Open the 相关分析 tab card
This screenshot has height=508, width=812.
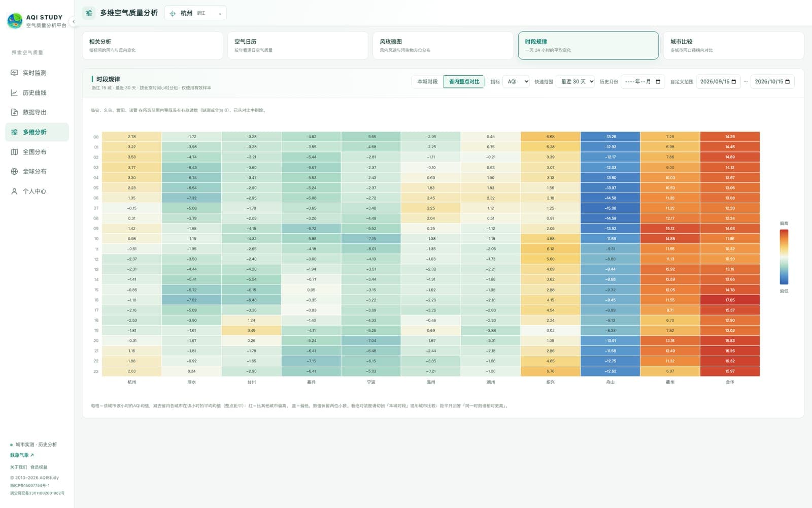153,46
